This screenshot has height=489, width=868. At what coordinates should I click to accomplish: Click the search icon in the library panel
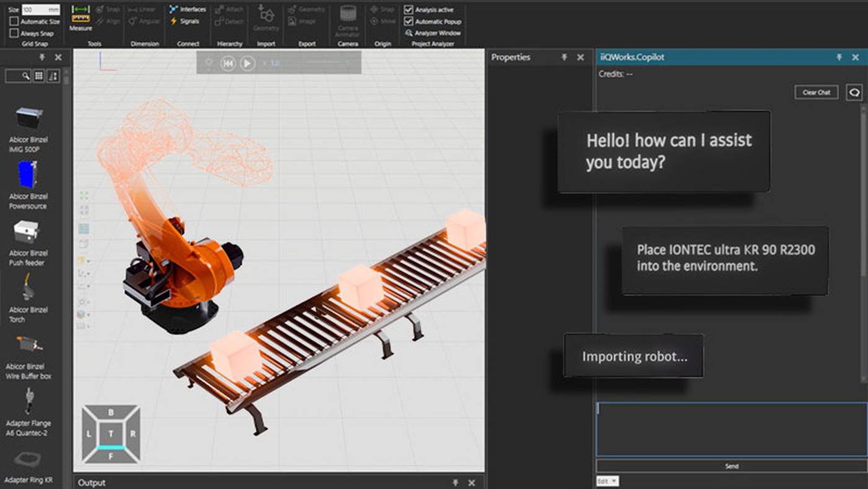tap(25, 76)
